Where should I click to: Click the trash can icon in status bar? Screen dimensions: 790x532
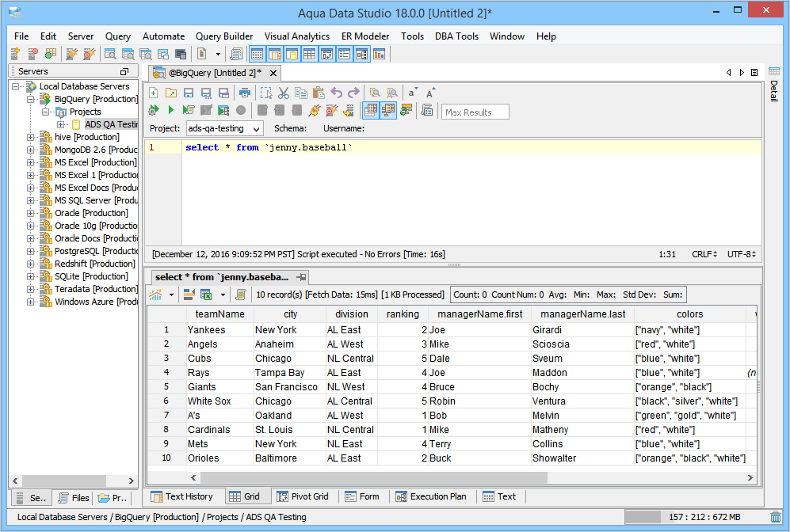776,517
